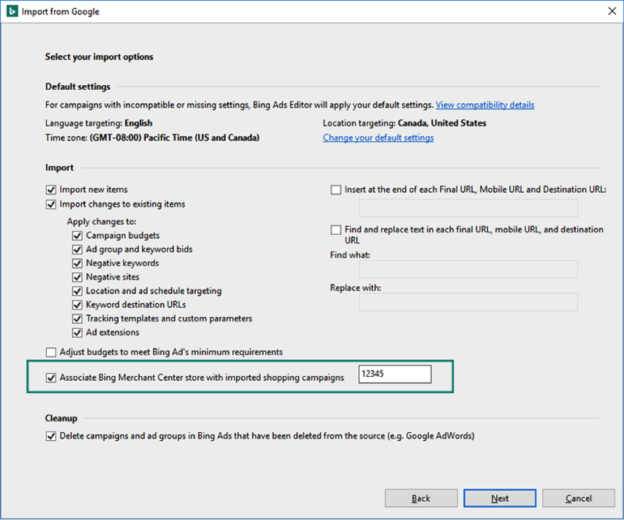Image resolution: width=624 pixels, height=520 pixels.
Task: Click Location targeting: Canada, United States text
Action: tap(404, 123)
